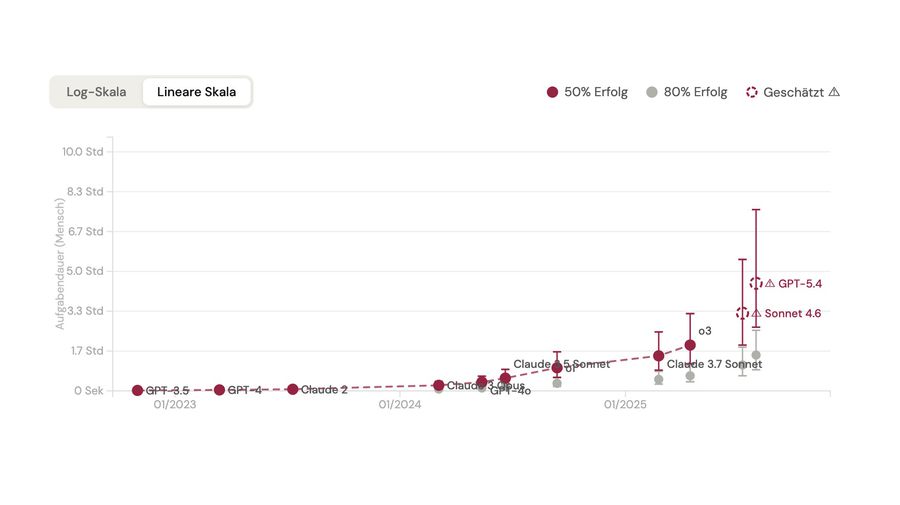Select the Lineare Skala option
This screenshot has width=900, height=505.
(x=196, y=92)
